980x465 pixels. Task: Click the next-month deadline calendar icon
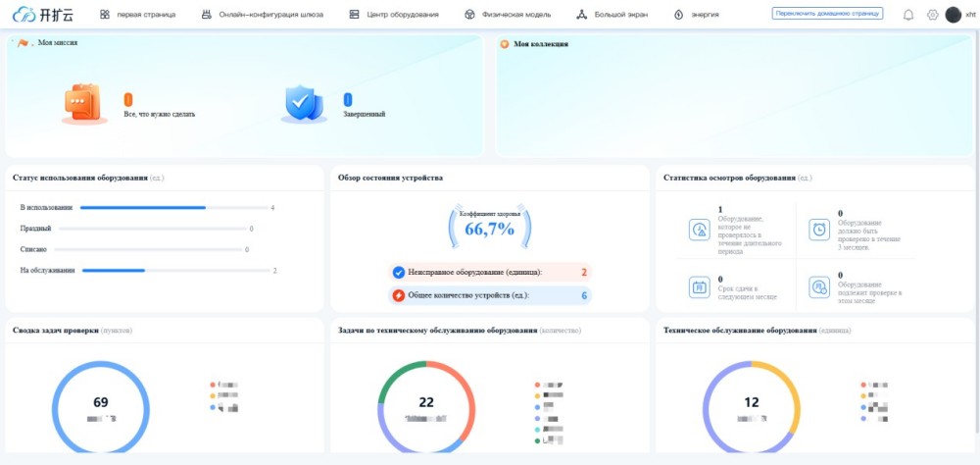point(700,287)
